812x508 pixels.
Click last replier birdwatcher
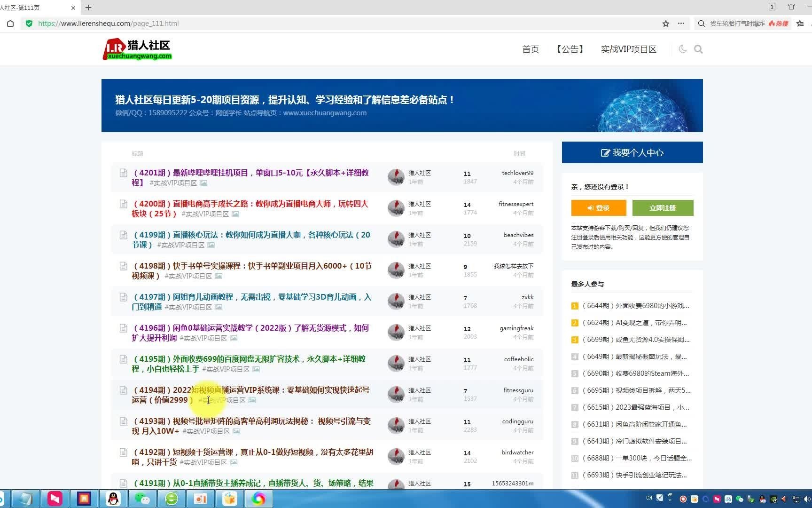point(517,452)
